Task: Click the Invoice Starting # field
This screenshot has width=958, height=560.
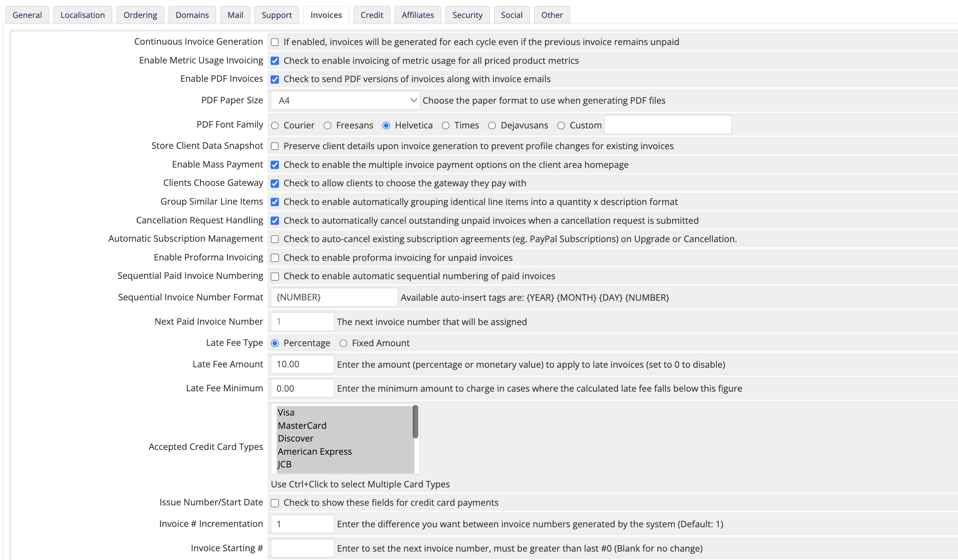Action: click(x=303, y=548)
